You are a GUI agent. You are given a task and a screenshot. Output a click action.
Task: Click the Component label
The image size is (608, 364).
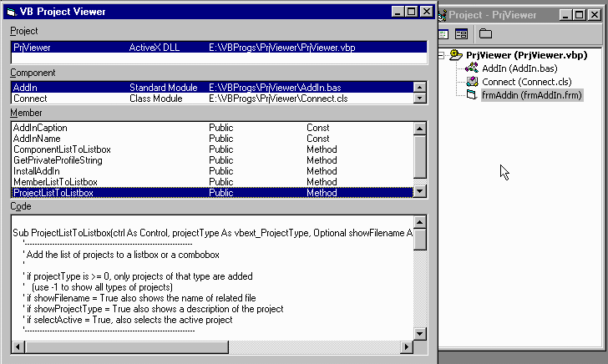coord(33,73)
